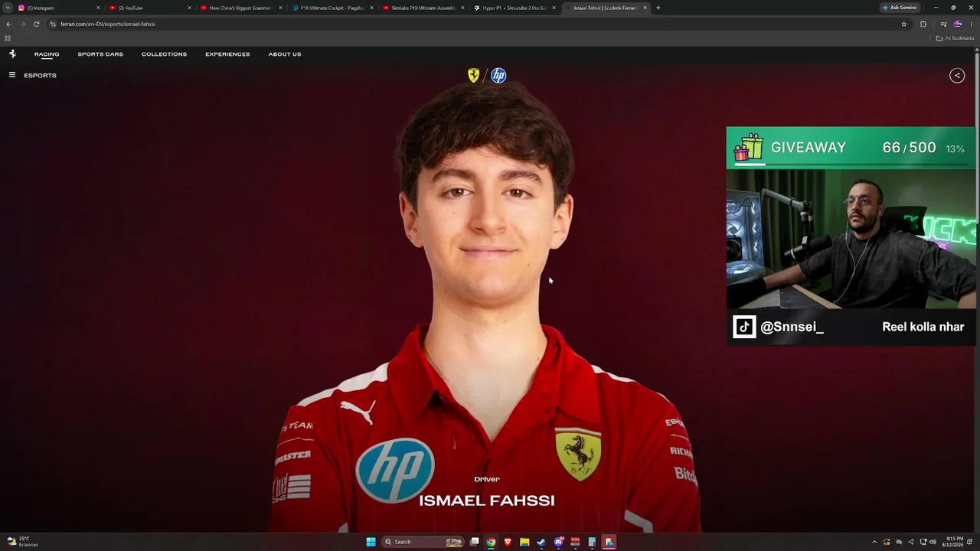Open Google Chrome from the taskbar
980x551 pixels.
(x=491, y=542)
